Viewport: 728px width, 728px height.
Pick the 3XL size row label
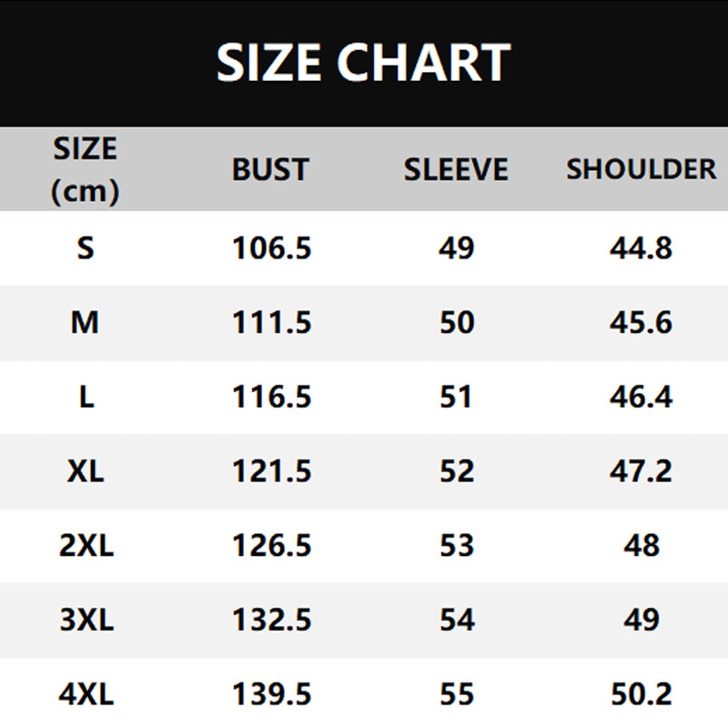[x=86, y=621]
